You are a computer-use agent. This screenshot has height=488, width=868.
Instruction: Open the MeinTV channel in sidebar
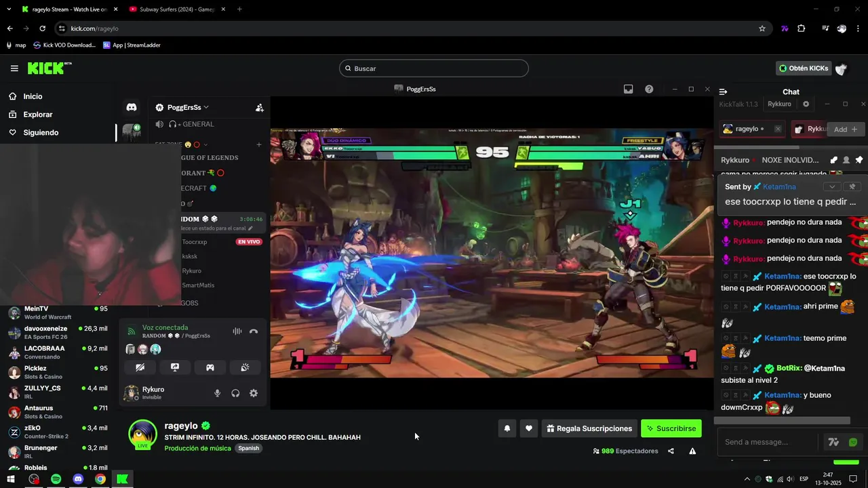click(57, 312)
